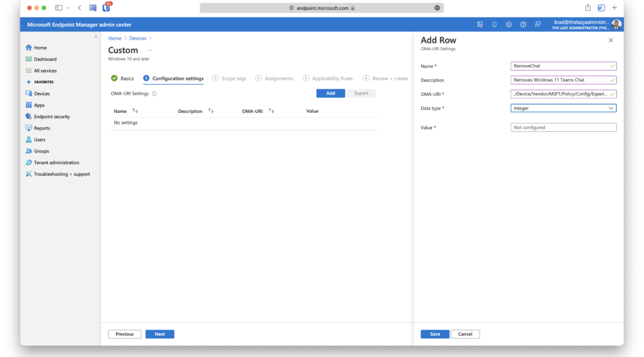The height and width of the screenshot is (357, 644).
Task: Select the Configuration settings step
Action: (x=173, y=78)
